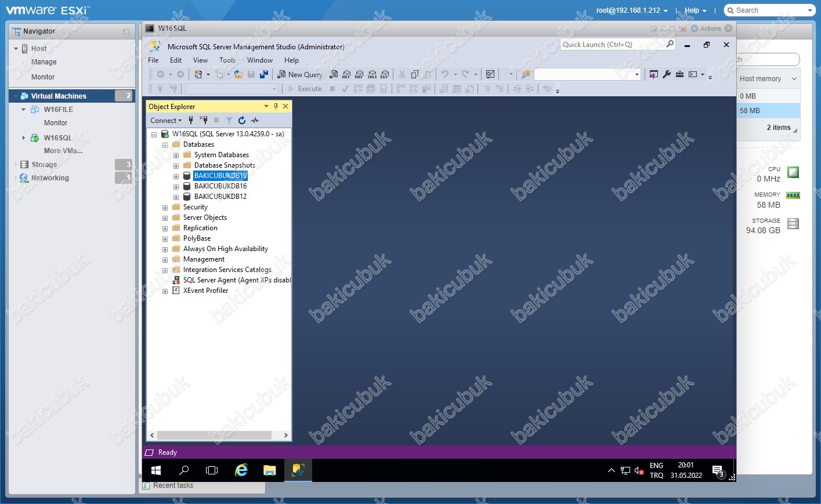
Task: Click the Save All toolbar icon
Action: click(x=264, y=74)
